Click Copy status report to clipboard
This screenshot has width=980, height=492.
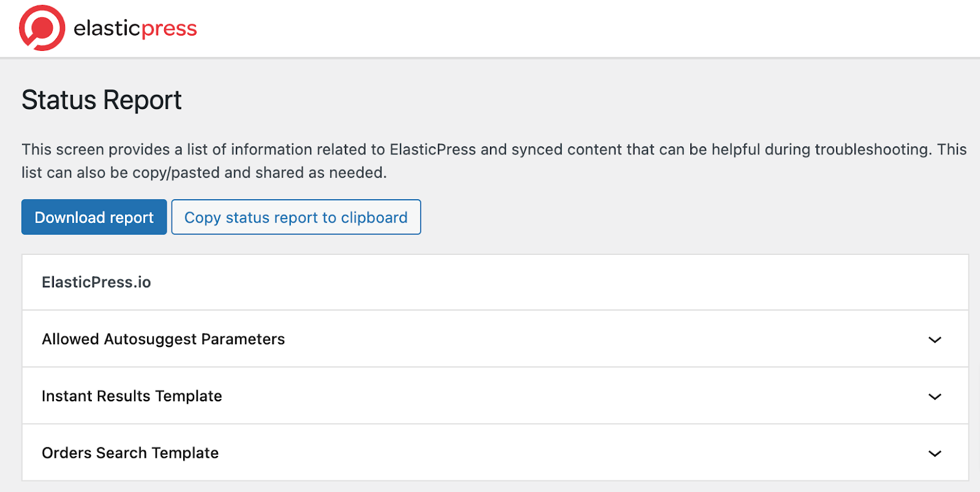pyautogui.click(x=296, y=217)
